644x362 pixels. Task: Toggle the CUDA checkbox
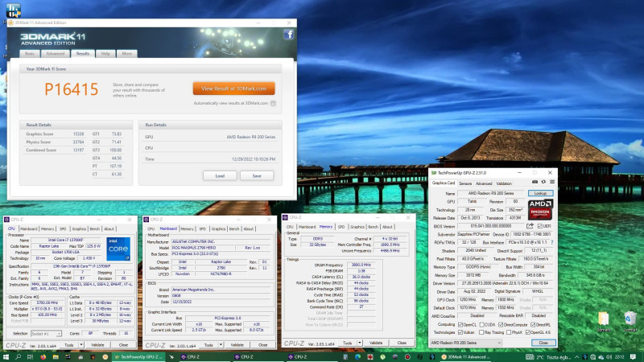pyautogui.click(x=481, y=325)
